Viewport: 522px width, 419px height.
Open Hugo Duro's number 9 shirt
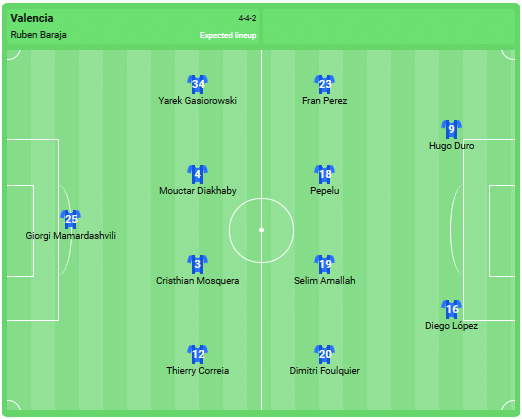tap(452, 129)
